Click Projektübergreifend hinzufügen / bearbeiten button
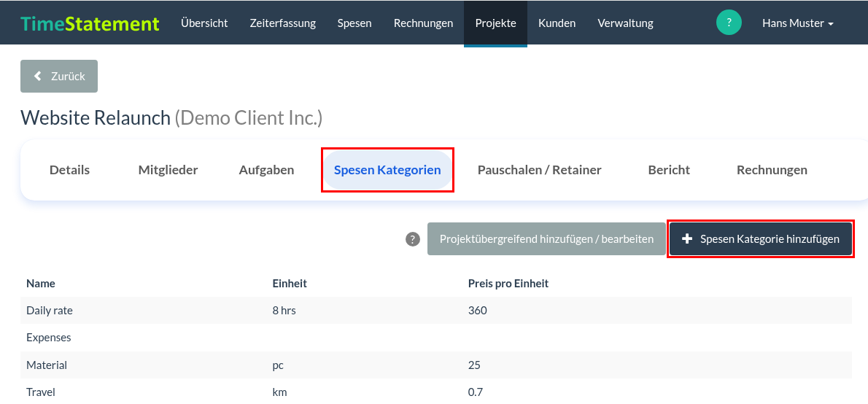 [546, 239]
